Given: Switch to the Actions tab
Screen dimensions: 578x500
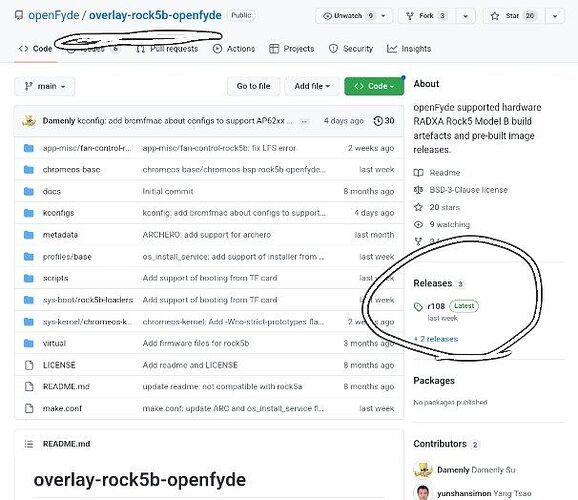Looking at the screenshot, I should 234,49.
